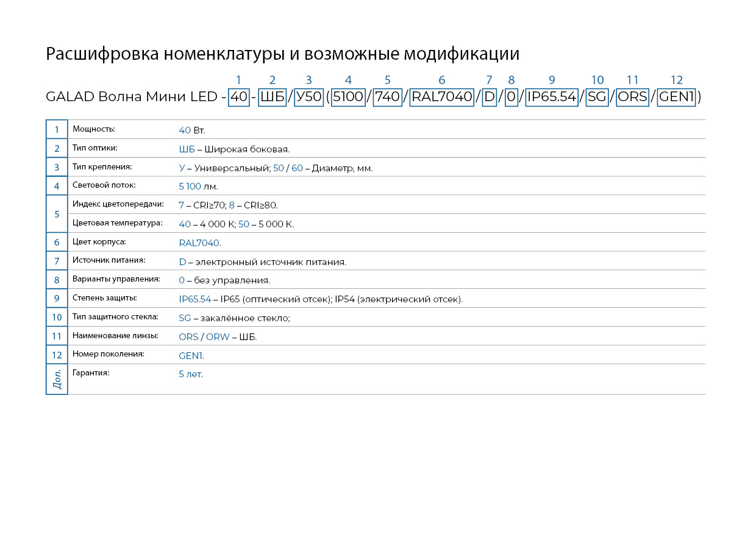
Task: Click the boxed "SG" glass type code
Action: click(x=597, y=97)
